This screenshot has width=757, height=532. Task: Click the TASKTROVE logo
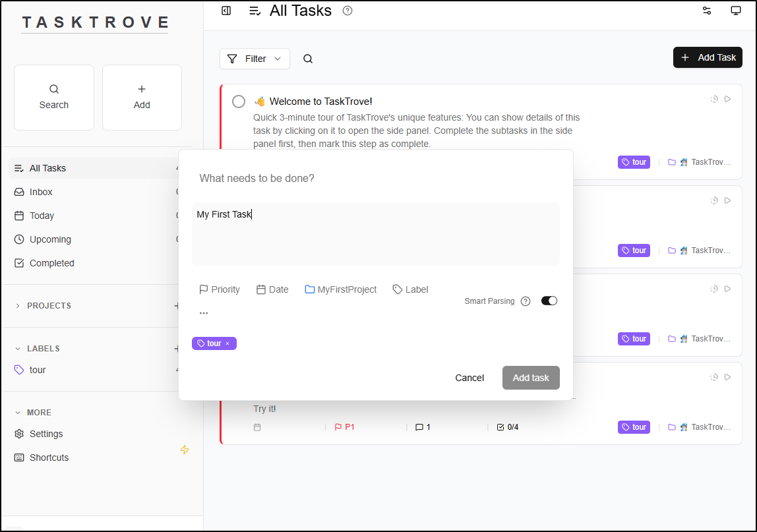tap(95, 22)
